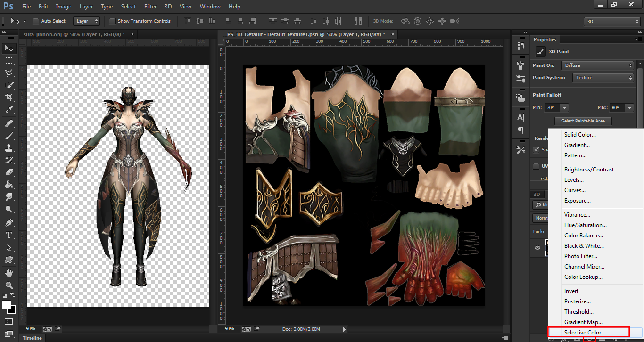Enable the Auto-Select checkbox
Screen dimensions: 644x342
(35, 21)
